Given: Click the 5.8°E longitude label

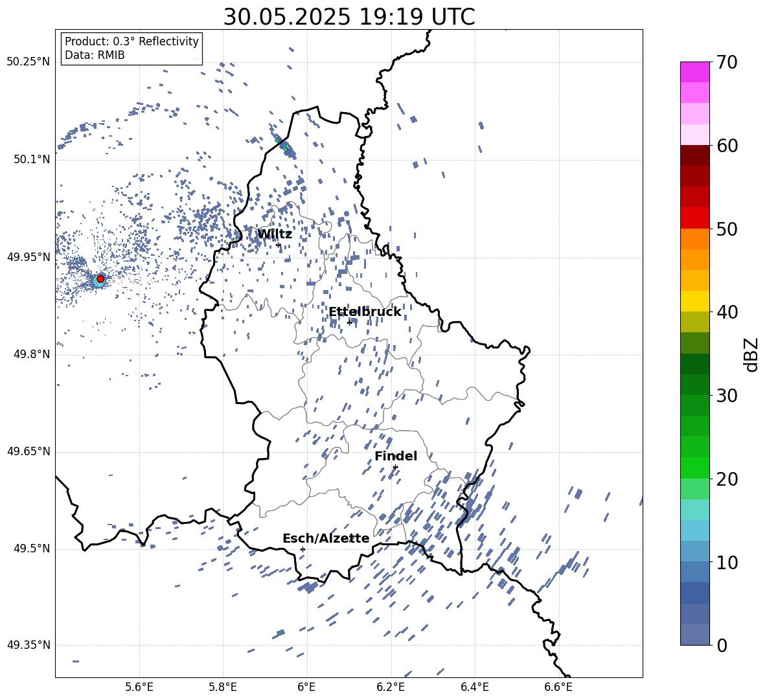Looking at the screenshot, I should (x=223, y=687).
